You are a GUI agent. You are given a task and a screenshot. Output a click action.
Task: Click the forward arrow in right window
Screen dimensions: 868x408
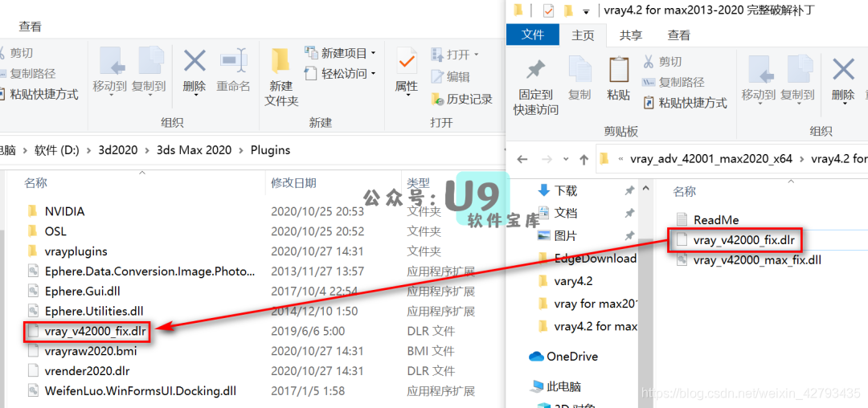click(547, 159)
